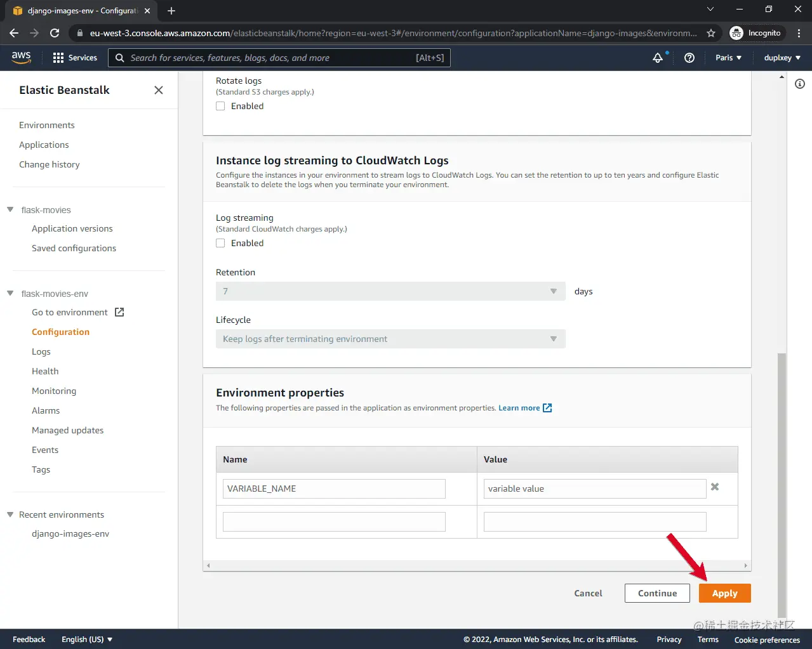This screenshot has width=812, height=649.
Task: Click the AWS logo to go home
Action: click(x=21, y=57)
